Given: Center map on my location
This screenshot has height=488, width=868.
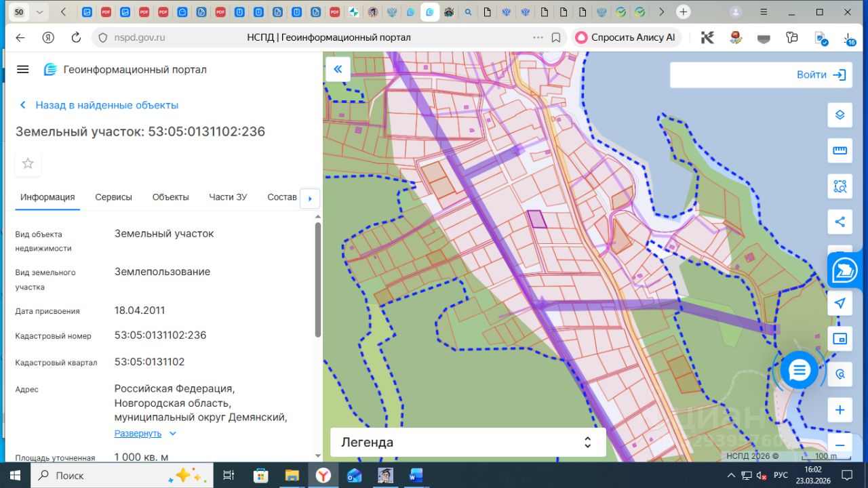Looking at the screenshot, I should [840, 303].
